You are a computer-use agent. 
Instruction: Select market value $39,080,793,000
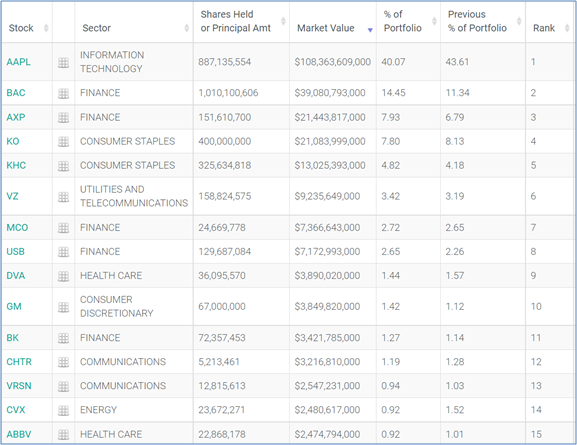coord(330,93)
